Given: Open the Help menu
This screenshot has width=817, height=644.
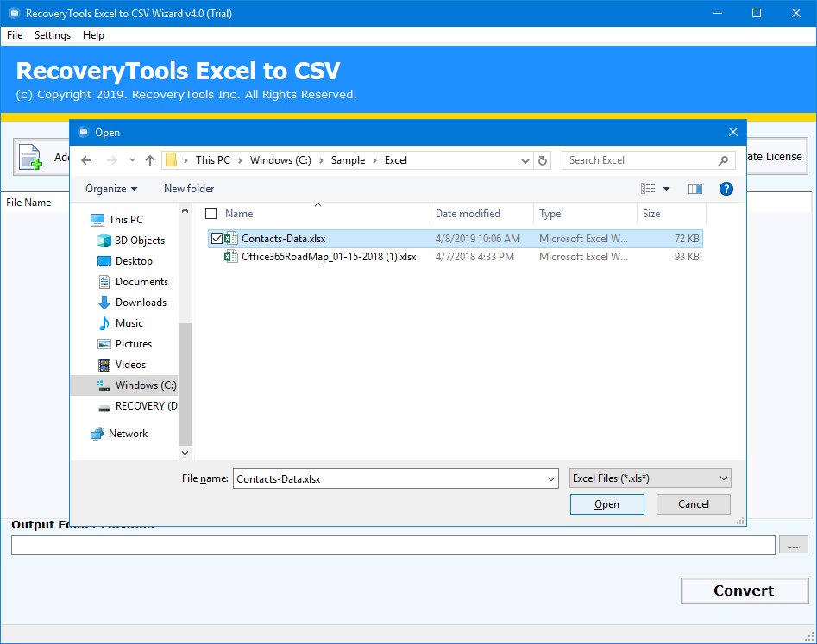Looking at the screenshot, I should pyautogui.click(x=93, y=34).
